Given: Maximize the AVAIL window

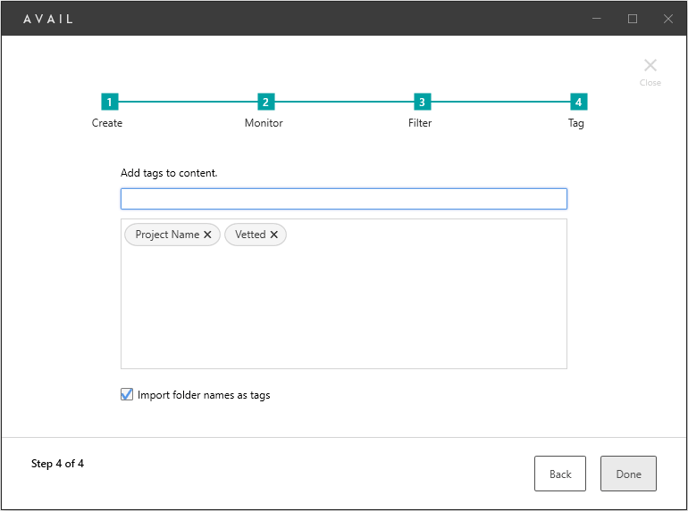Looking at the screenshot, I should 632,18.
